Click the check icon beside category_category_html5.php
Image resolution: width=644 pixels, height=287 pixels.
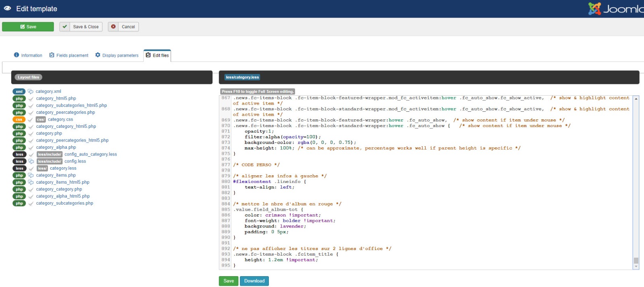pos(31,127)
